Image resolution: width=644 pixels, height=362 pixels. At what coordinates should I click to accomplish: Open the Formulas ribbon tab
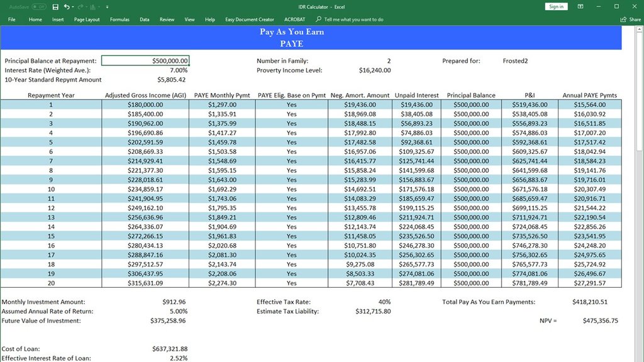(119, 19)
